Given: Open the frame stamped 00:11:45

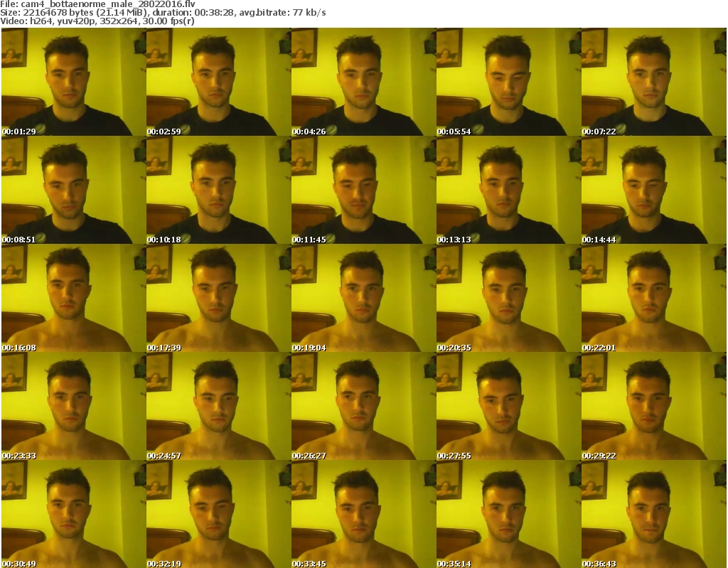Looking at the screenshot, I should [363, 190].
